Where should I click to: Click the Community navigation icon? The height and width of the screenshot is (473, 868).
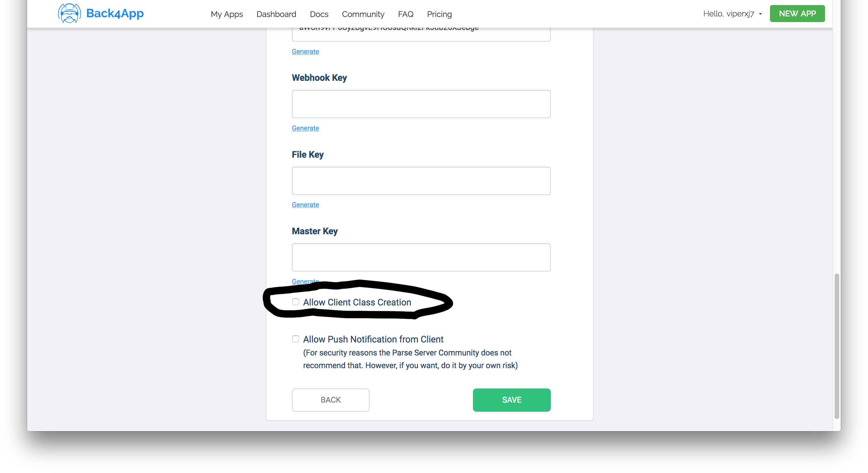click(x=363, y=13)
